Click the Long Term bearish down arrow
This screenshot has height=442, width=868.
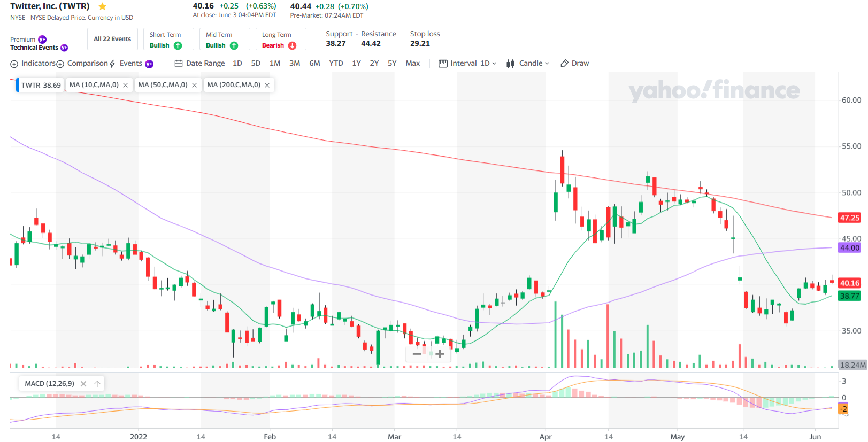click(292, 46)
